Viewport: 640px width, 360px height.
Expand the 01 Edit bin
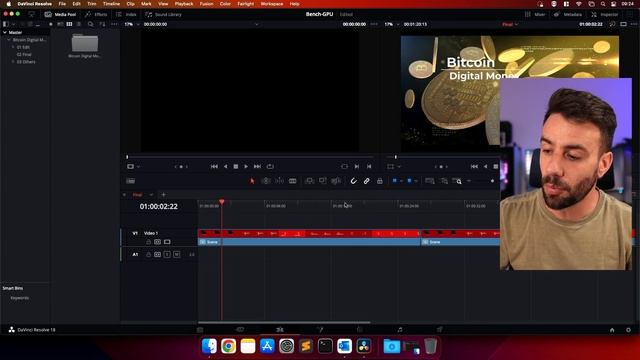tap(13, 47)
